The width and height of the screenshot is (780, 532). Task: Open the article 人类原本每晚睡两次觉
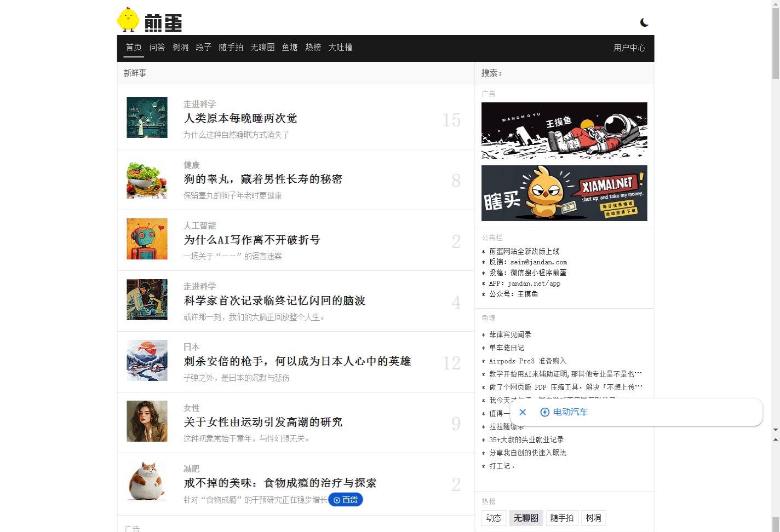point(240,118)
